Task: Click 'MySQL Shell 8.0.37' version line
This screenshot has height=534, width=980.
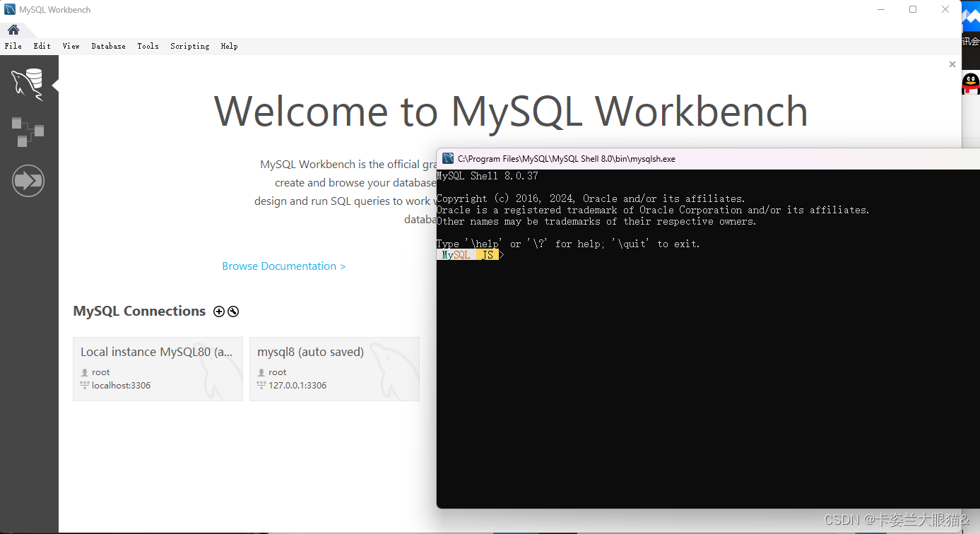Action: (488, 176)
